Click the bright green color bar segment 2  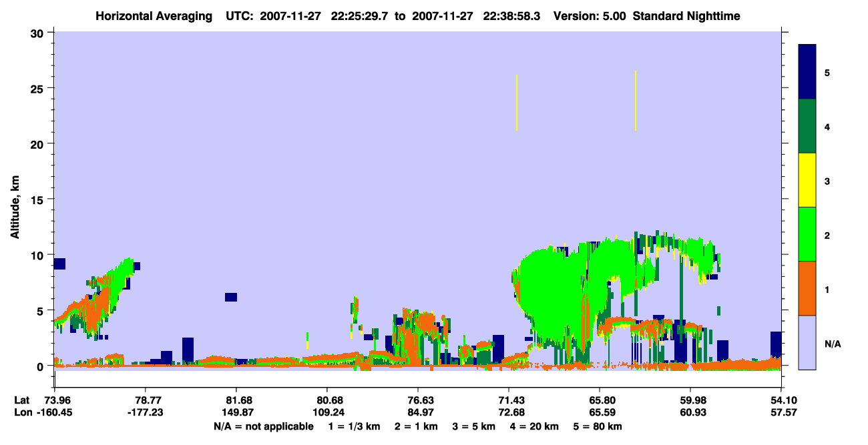[x=807, y=234]
